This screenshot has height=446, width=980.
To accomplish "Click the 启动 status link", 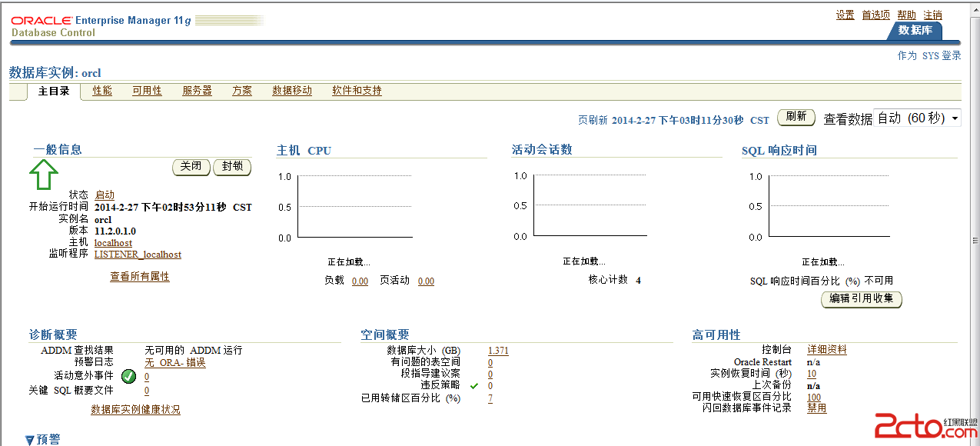I will tap(105, 195).
